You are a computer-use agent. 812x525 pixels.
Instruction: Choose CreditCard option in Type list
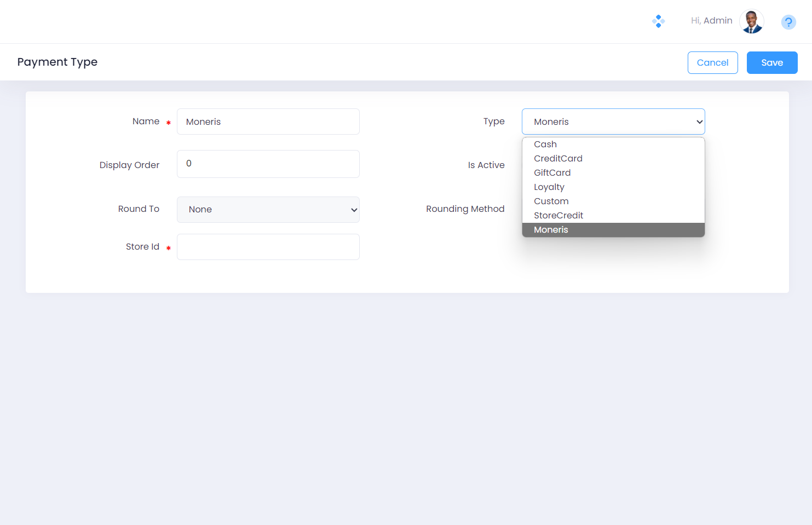tap(558, 159)
